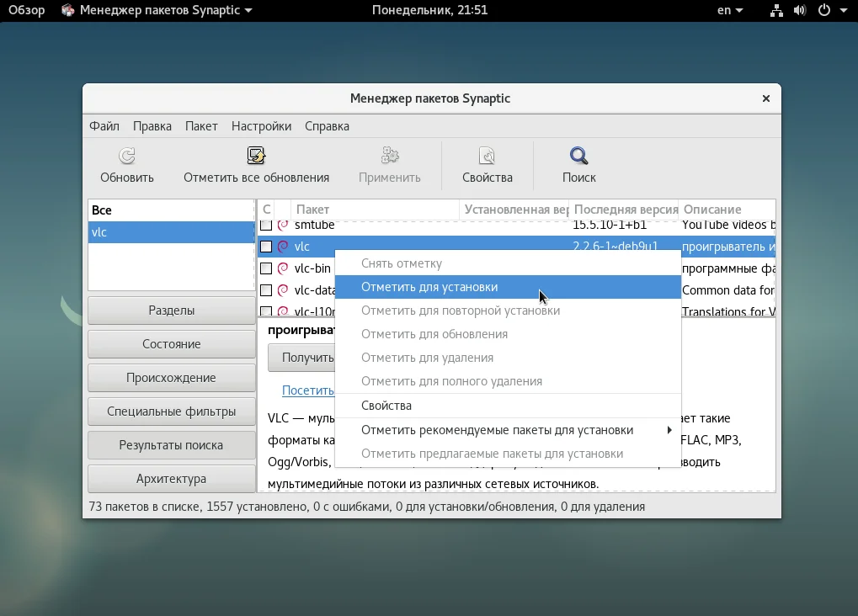Viewport: 858px width, 616px height.
Task: Sort by the Пакет column header
Action: pyautogui.click(x=375, y=210)
